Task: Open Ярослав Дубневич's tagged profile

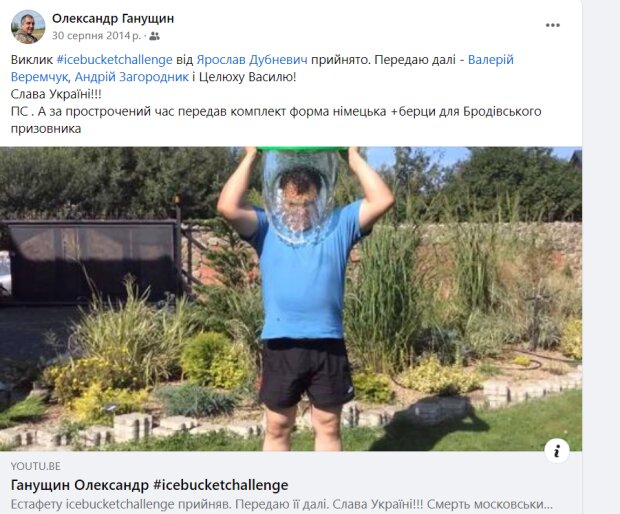Action: pyautogui.click(x=252, y=60)
